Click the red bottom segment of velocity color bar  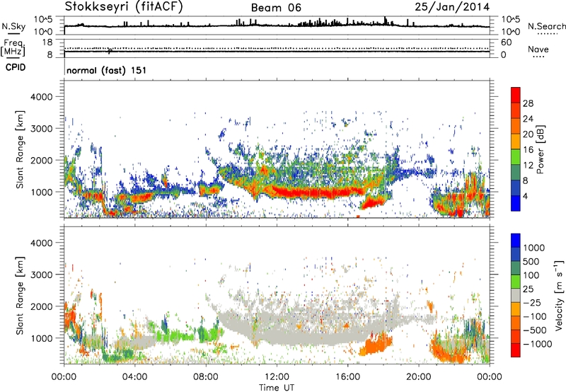tap(516, 350)
